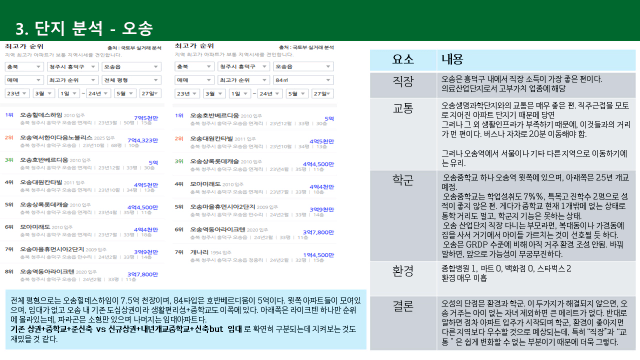Open the 5월 end month dropdown in 84㎡ panel
This screenshot has width=640, height=360.
[x=297, y=93]
